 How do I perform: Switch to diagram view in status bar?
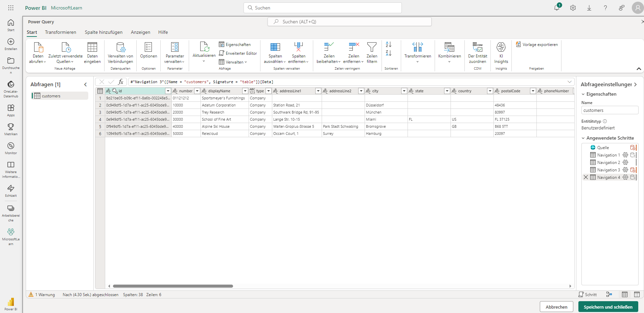tap(609, 295)
